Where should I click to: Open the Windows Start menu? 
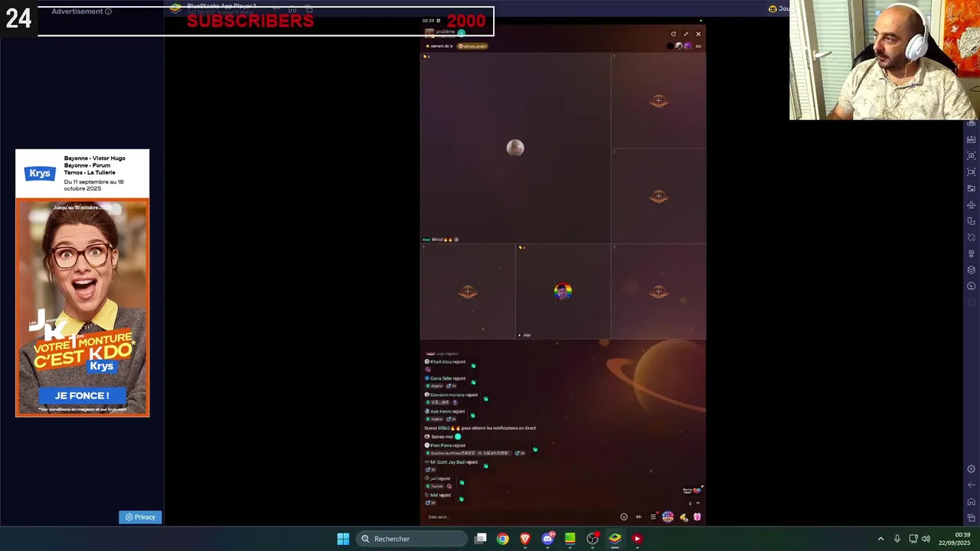pyautogui.click(x=343, y=539)
